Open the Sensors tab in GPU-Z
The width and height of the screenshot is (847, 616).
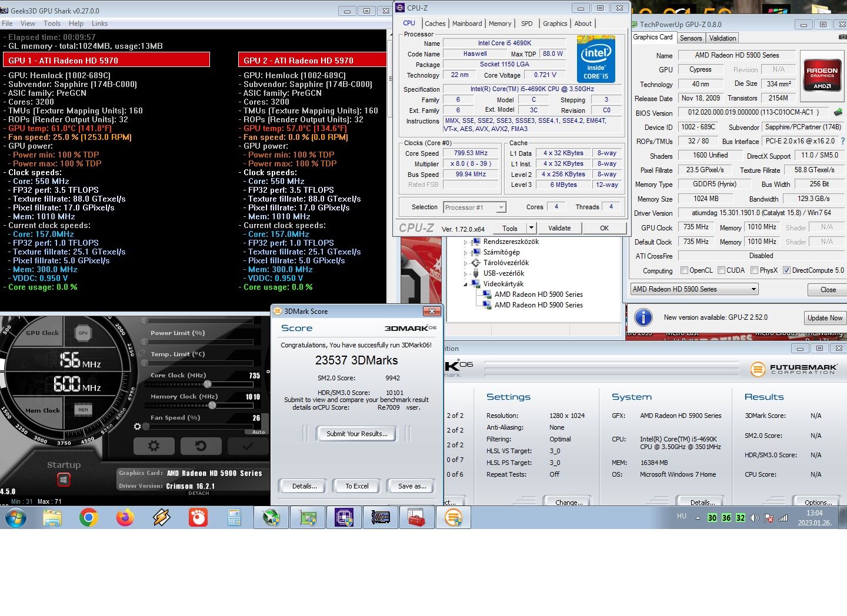point(691,38)
